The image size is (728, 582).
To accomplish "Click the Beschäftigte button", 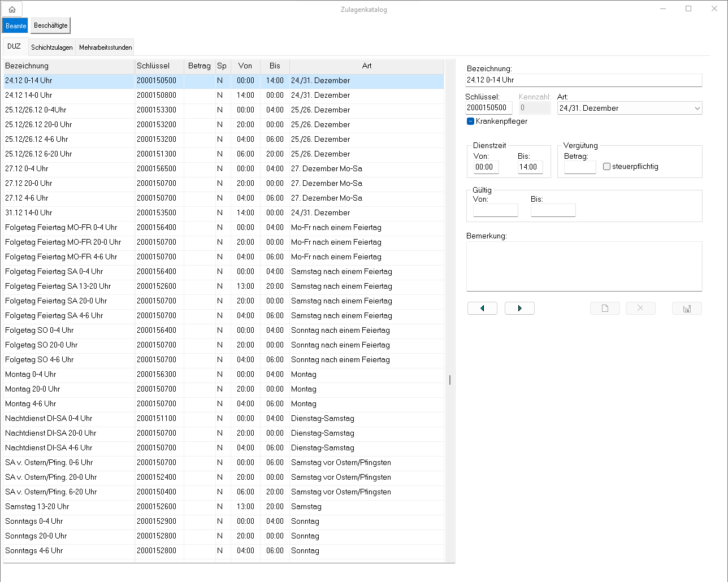I will coord(51,25).
